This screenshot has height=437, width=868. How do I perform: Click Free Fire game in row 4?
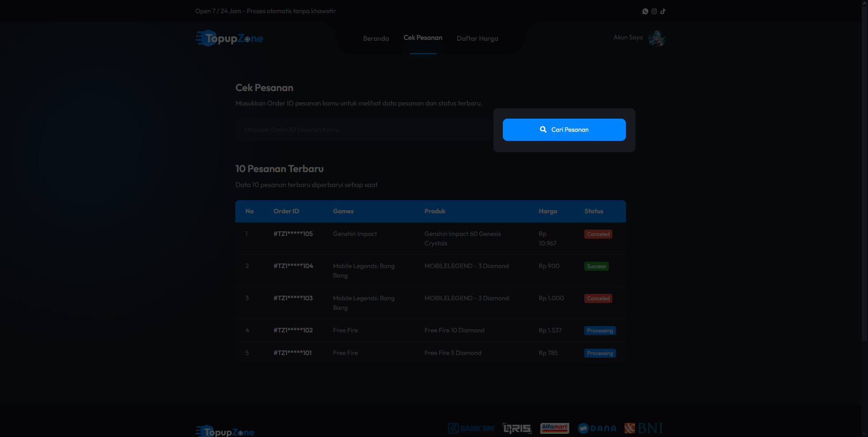(x=345, y=331)
